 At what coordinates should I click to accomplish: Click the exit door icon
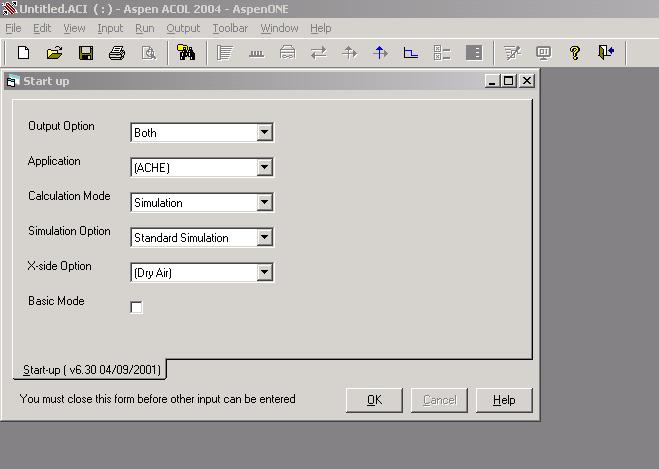pos(606,53)
